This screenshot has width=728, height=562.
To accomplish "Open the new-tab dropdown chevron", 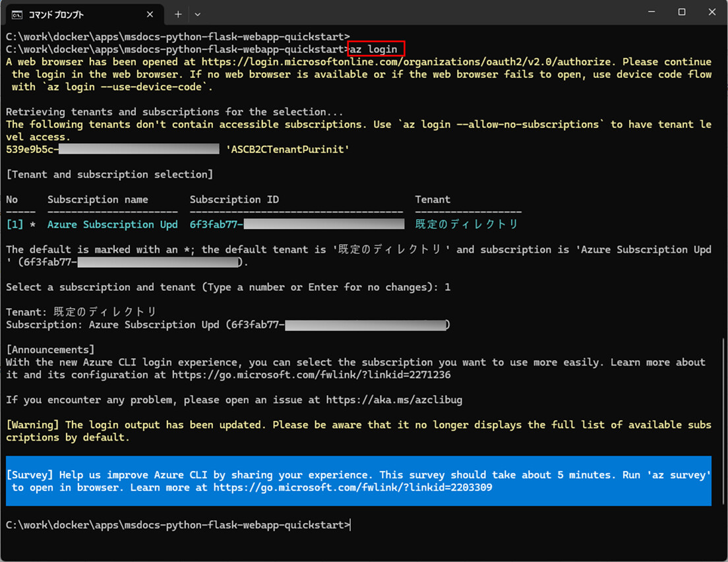I will click(197, 14).
